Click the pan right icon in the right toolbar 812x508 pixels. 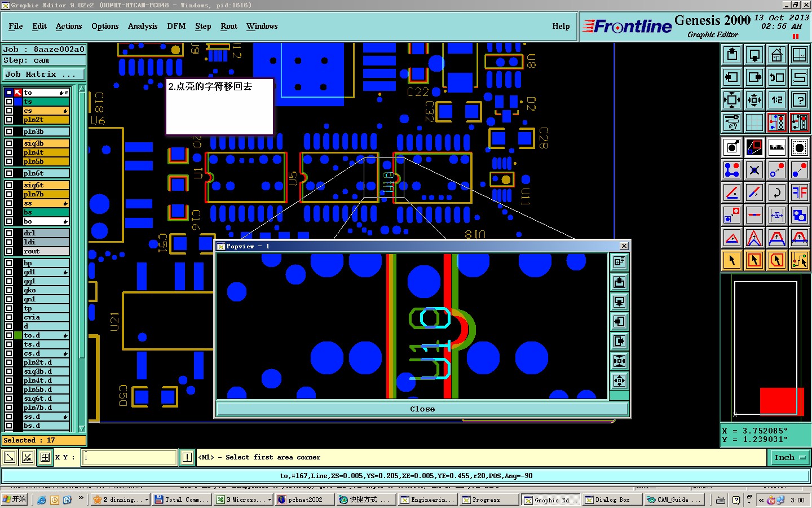pos(754,77)
